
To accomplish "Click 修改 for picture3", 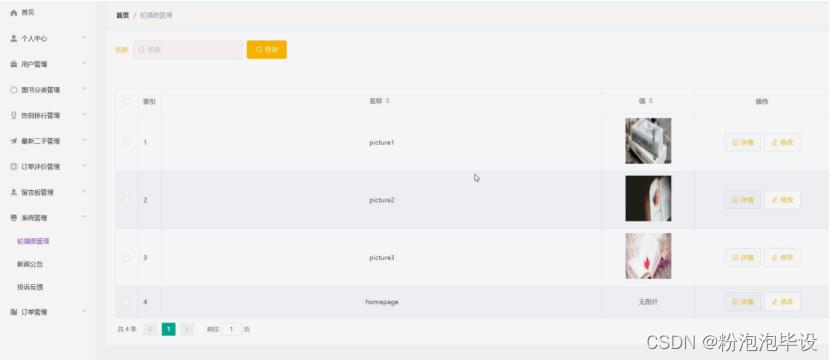I will pyautogui.click(x=783, y=257).
